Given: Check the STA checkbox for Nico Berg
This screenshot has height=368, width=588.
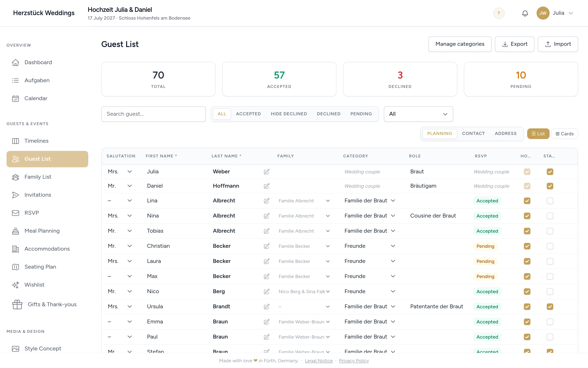Looking at the screenshot, I should 550,292.
